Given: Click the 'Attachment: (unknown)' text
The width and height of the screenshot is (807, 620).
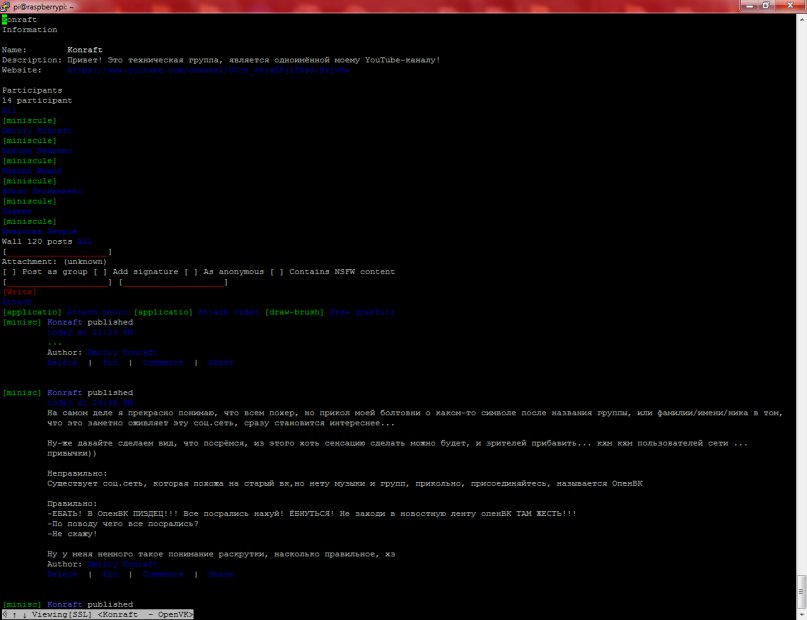Looking at the screenshot, I should pyautogui.click(x=54, y=261).
